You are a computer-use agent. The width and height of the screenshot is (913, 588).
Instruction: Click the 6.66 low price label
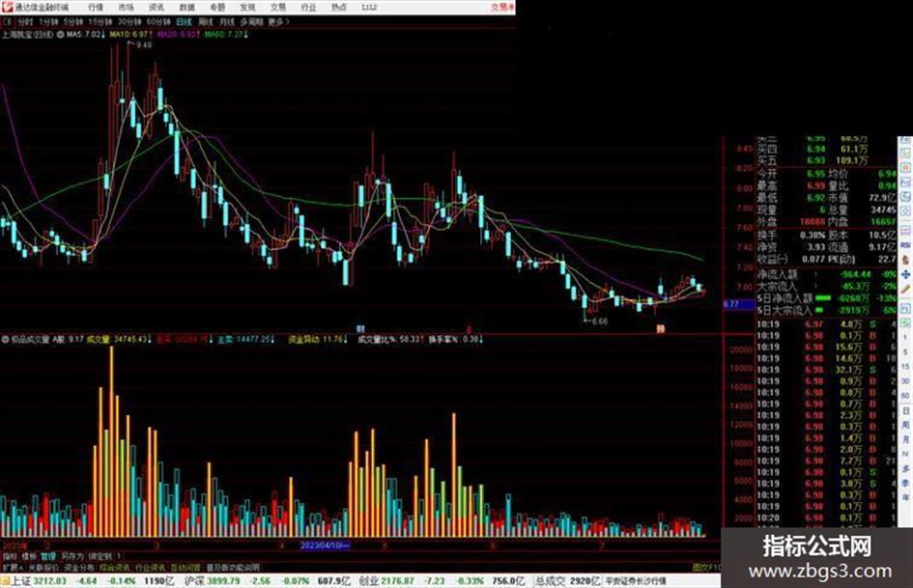tap(600, 321)
